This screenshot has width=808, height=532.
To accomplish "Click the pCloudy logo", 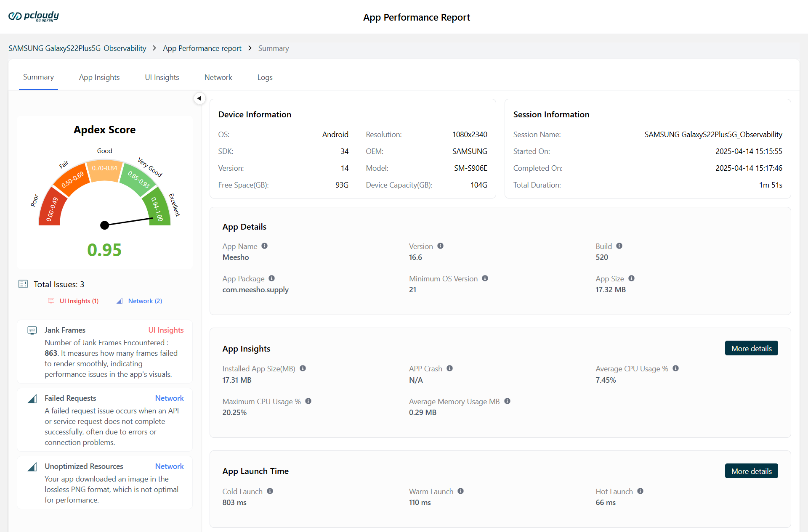I will [34, 16].
